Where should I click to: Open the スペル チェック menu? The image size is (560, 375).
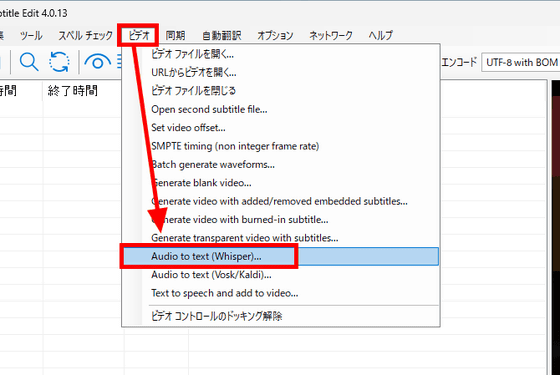(x=85, y=35)
